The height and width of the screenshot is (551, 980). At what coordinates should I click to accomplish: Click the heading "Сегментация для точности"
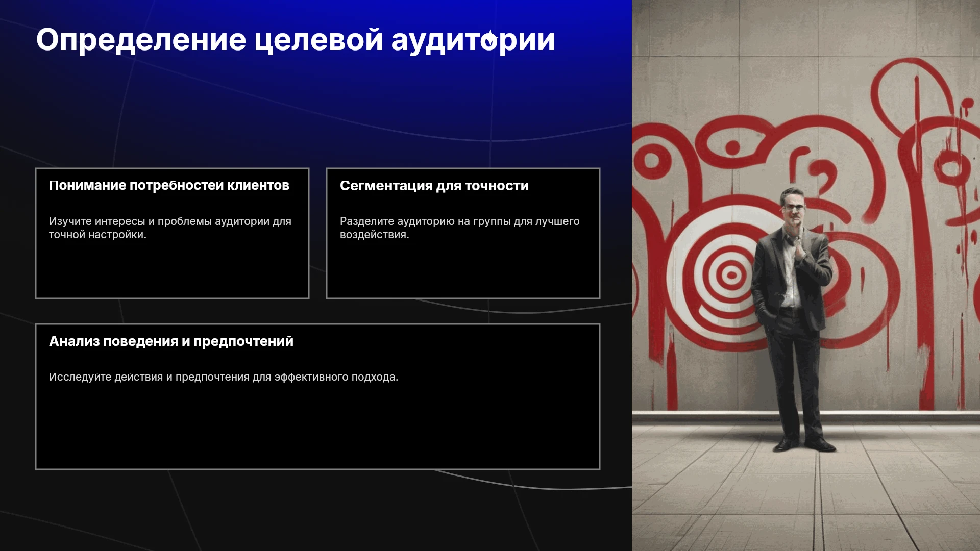pyautogui.click(x=434, y=186)
